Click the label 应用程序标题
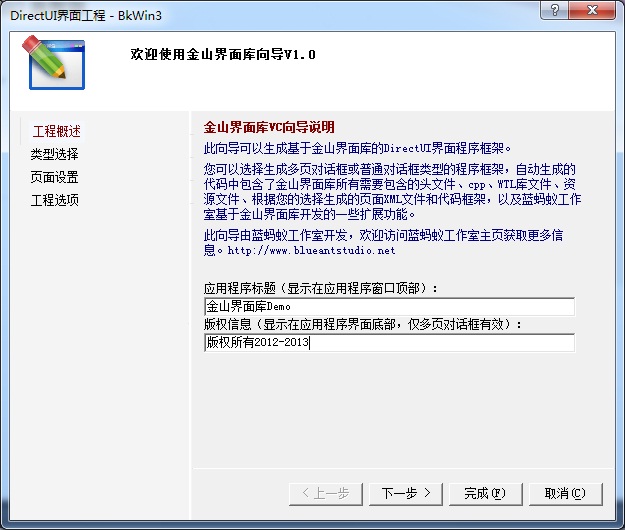The image size is (625, 530). coord(240,288)
